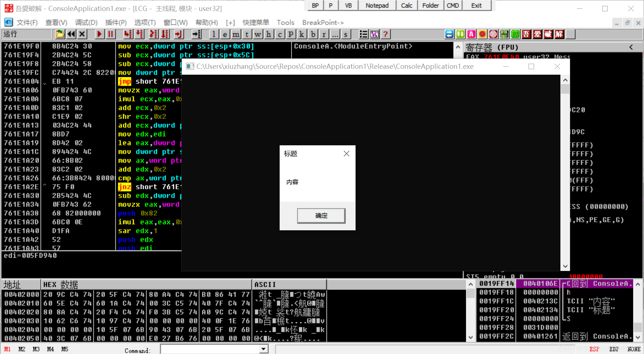Open the Memory map 'm' button
The width and height of the screenshot is (644, 354).
(236, 34)
